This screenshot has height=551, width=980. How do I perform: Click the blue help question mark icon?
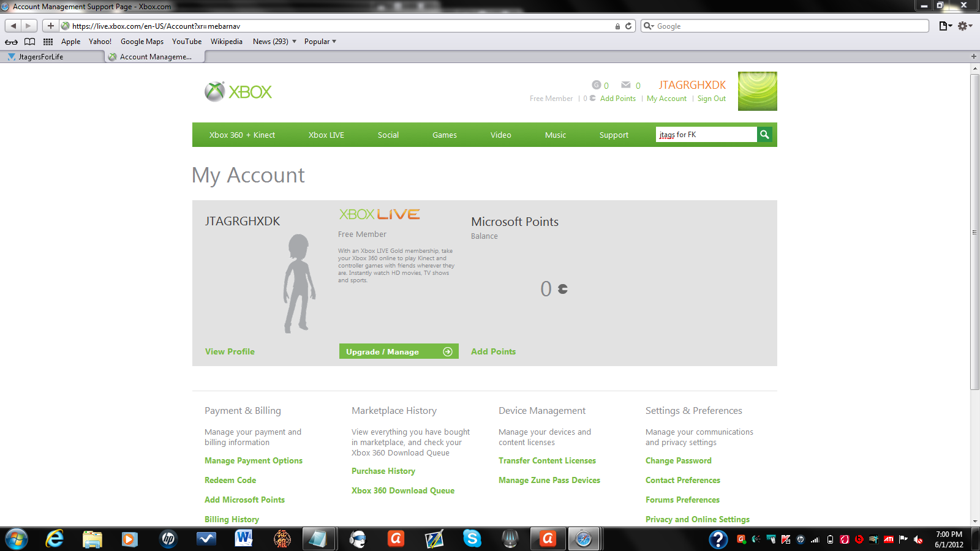718,539
